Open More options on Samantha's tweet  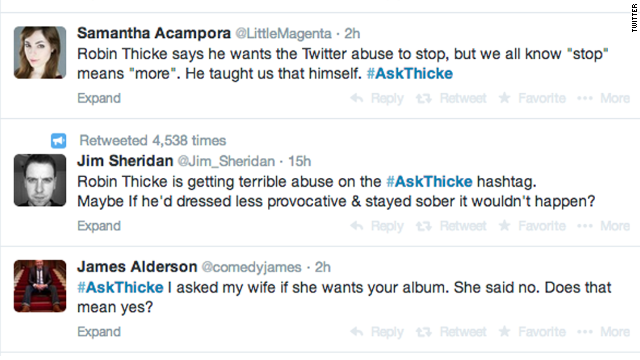click(604, 98)
